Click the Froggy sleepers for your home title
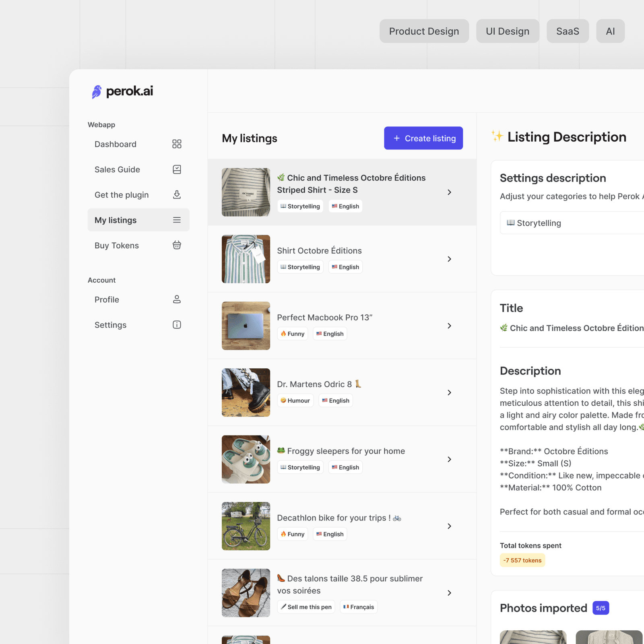644x644 pixels. [341, 451]
